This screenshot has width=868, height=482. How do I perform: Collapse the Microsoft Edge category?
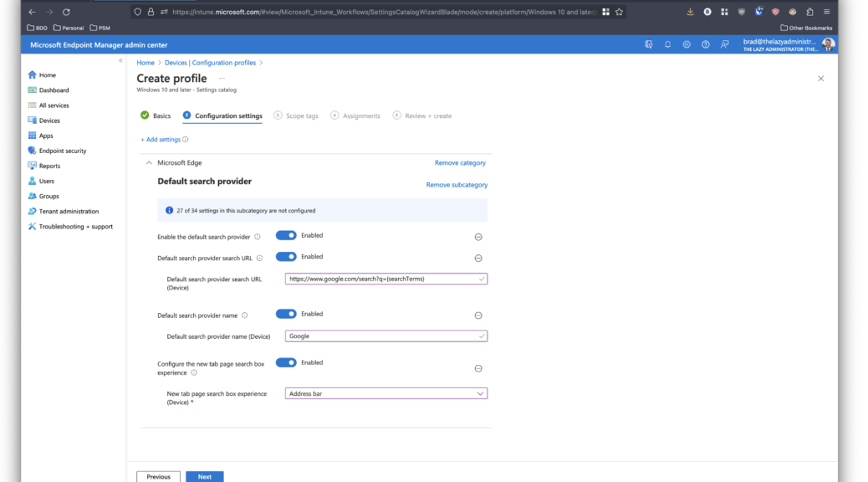pos(149,163)
